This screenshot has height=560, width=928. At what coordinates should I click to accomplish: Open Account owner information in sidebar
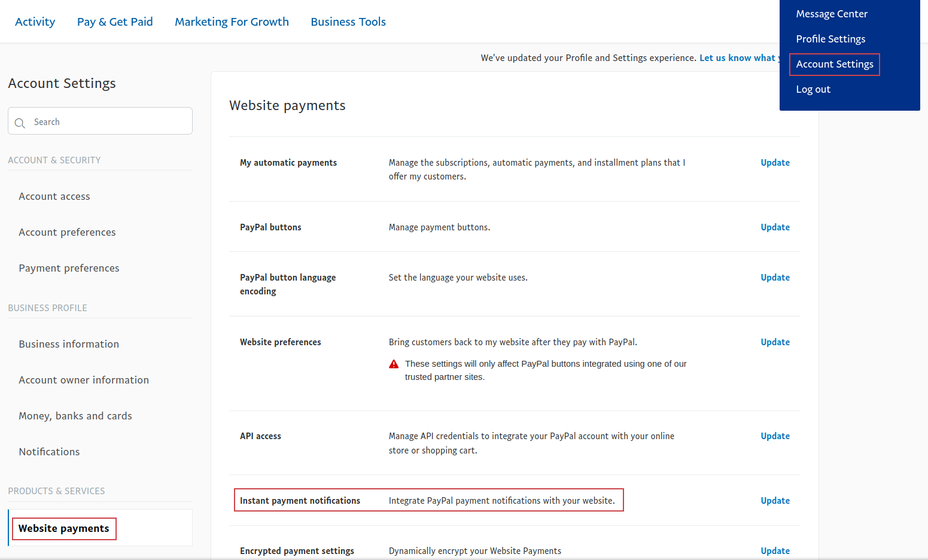(x=84, y=380)
